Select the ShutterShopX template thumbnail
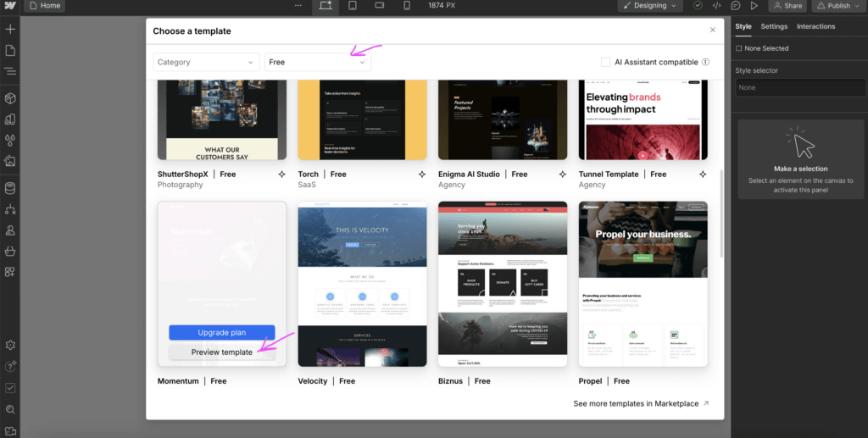Image resolution: width=868 pixels, height=438 pixels. click(x=222, y=120)
